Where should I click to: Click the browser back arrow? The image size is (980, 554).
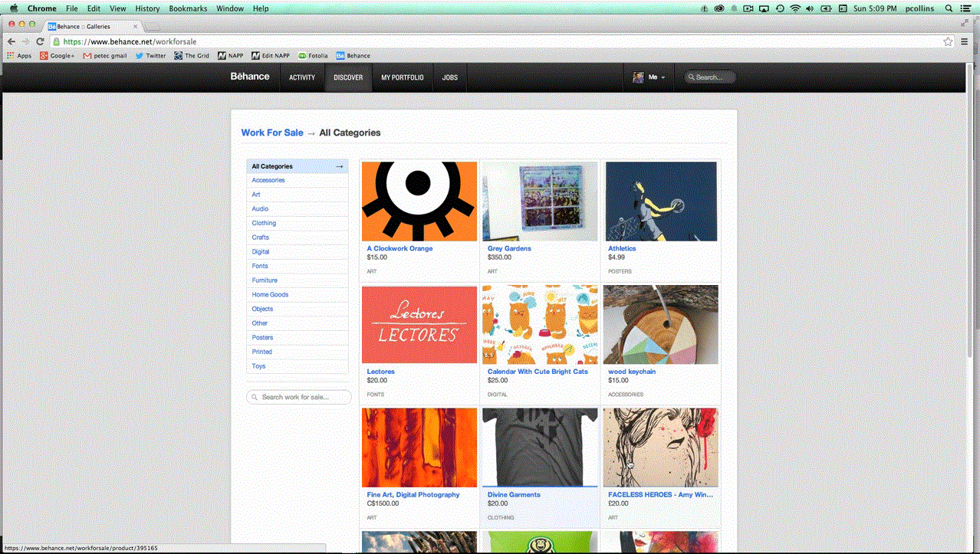pyautogui.click(x=11, y=41)
